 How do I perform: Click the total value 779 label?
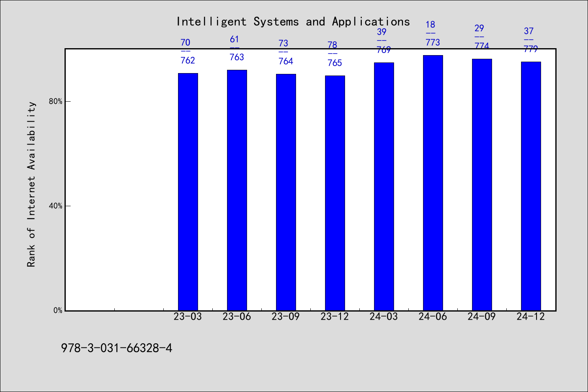(531, 49)
